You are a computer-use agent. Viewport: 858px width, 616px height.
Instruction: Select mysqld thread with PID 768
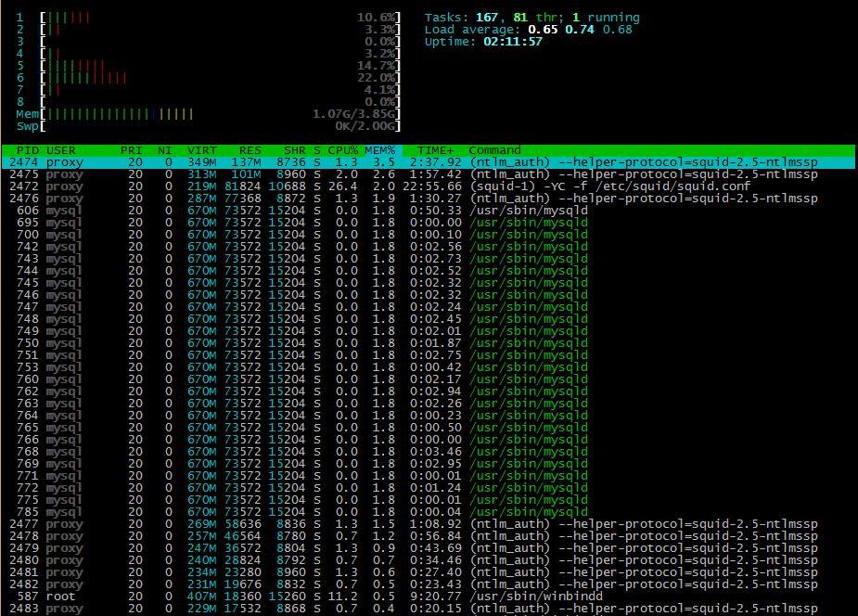pyautogui.click(x=429, y=452)
